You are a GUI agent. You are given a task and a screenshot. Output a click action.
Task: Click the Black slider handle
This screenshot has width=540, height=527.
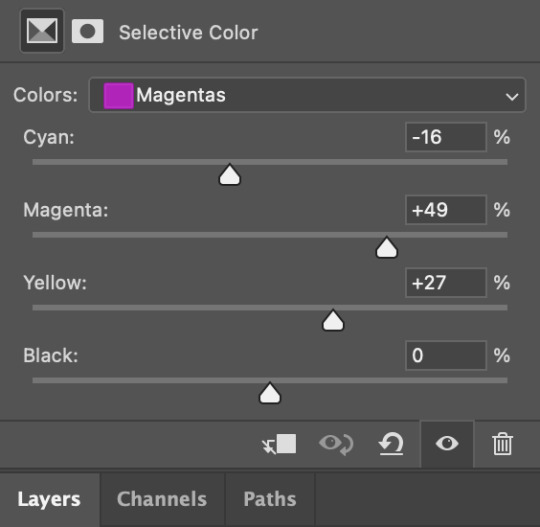point(270,393)
